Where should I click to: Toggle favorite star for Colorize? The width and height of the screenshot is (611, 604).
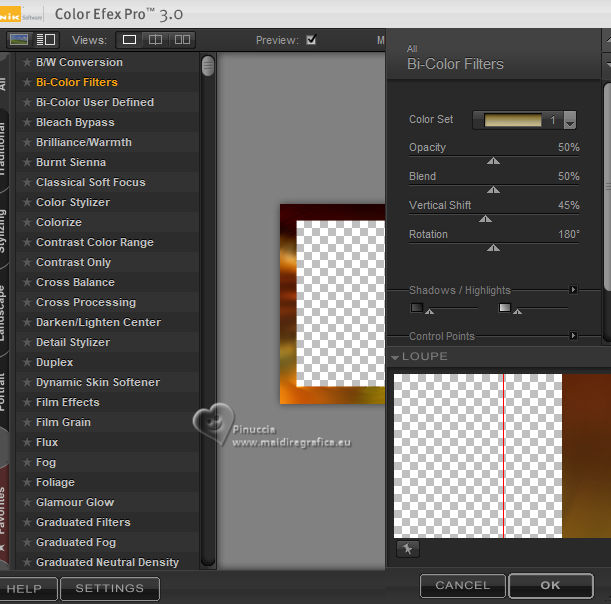(26, 223)
